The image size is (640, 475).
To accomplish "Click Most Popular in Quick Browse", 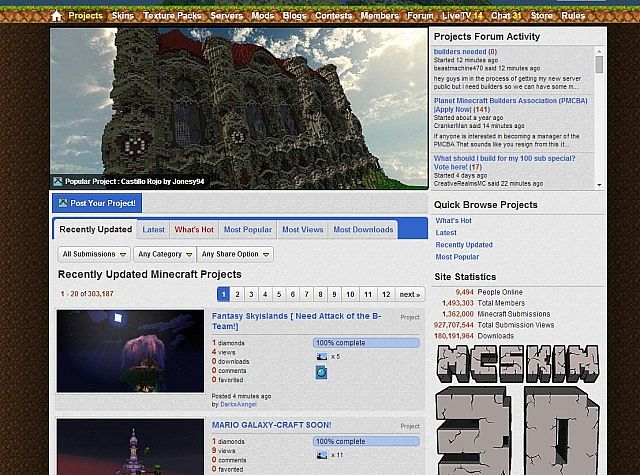I will [457, 257].
